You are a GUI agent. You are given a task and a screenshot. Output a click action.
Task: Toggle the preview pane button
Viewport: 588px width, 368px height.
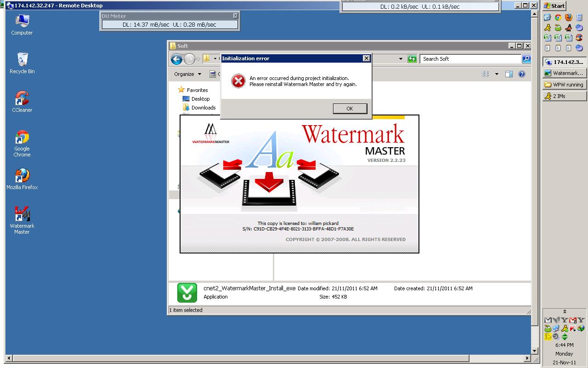509,74
